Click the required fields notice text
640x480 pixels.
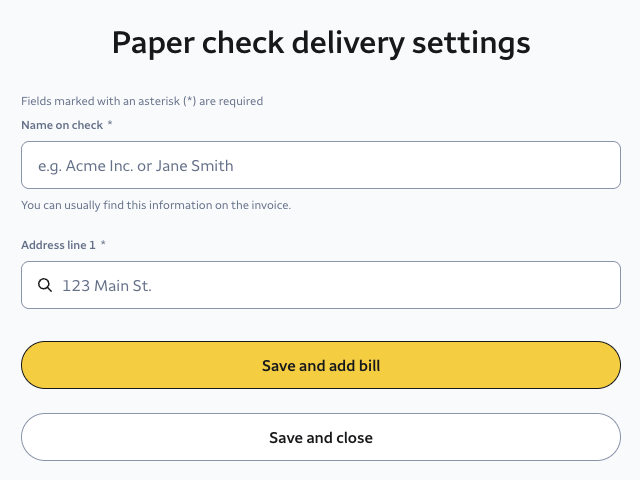click(141, 101)
